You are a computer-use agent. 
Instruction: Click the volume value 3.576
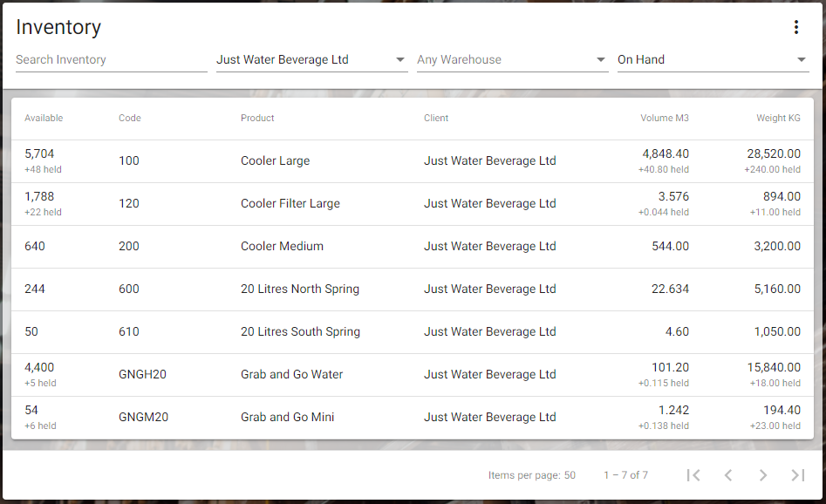[673, 196]
